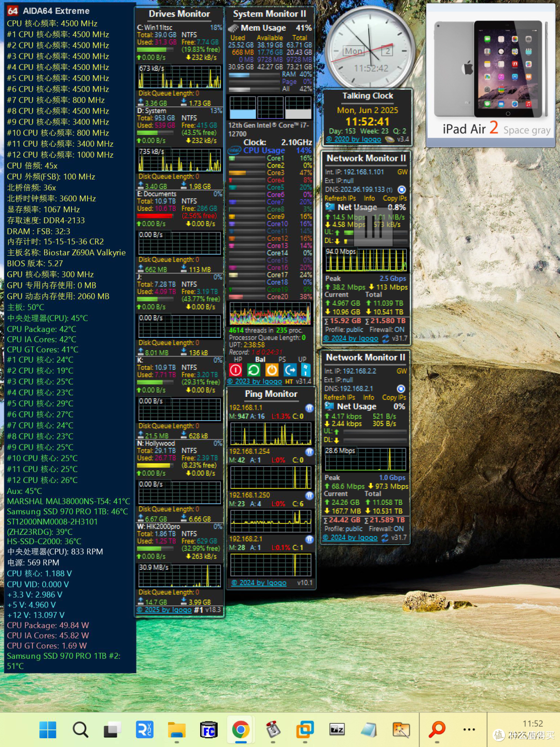Click Refresh IPs in the 192.168.1.101 Network Monitor

click(340, 198)
